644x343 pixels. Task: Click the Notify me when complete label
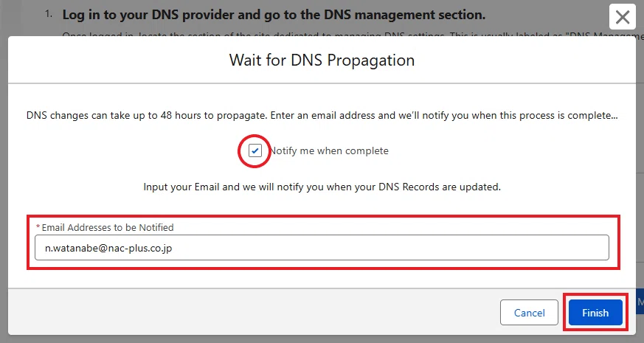point(328,150)
